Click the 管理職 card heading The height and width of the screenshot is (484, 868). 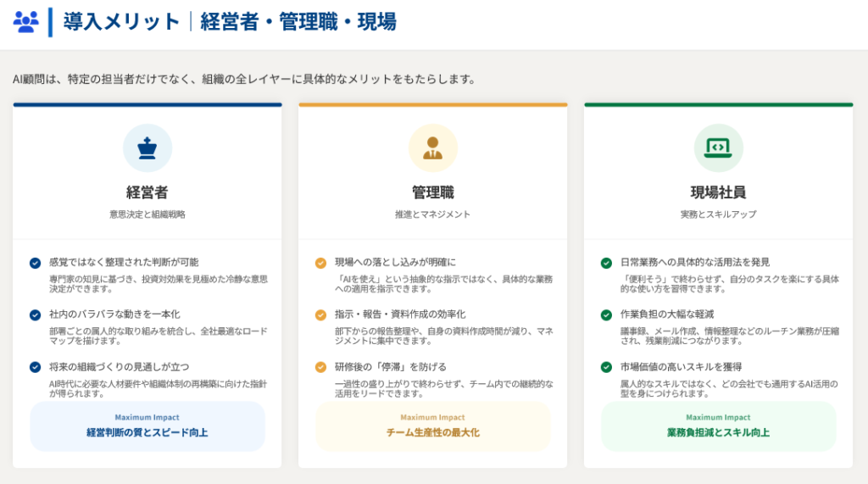pyautogui.click(x=433, y=192)
